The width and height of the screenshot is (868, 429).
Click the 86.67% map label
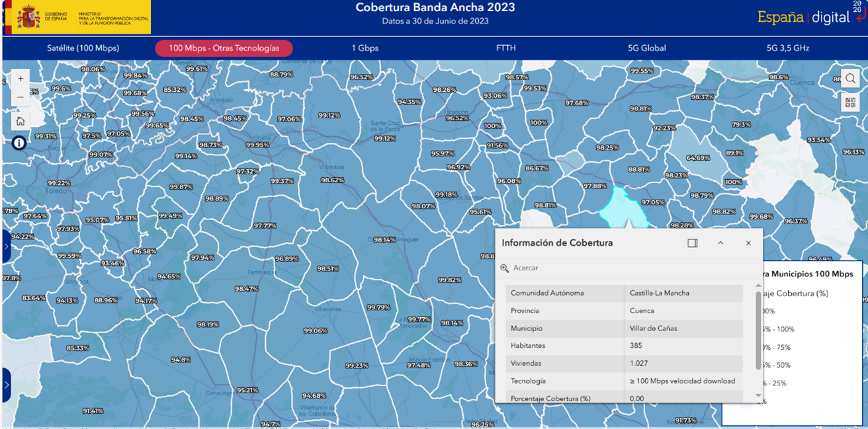[x=537, y=168]
